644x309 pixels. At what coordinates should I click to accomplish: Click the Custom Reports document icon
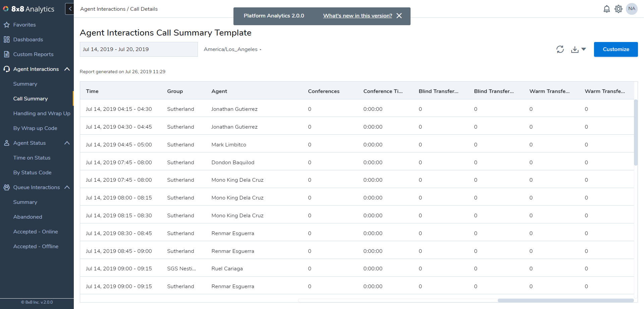(x=6, y=54)
